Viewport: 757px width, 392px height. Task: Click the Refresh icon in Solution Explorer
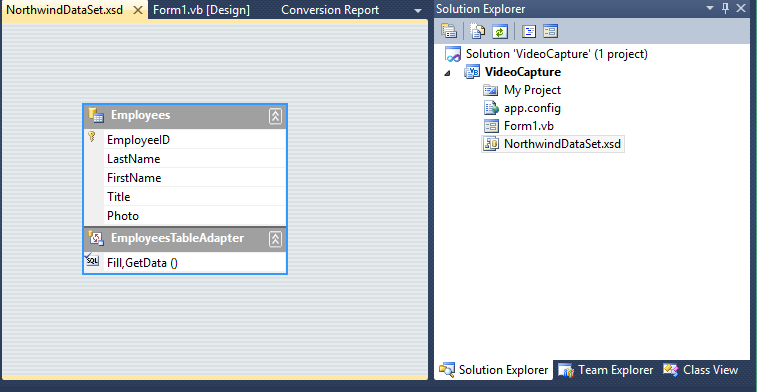500,31
